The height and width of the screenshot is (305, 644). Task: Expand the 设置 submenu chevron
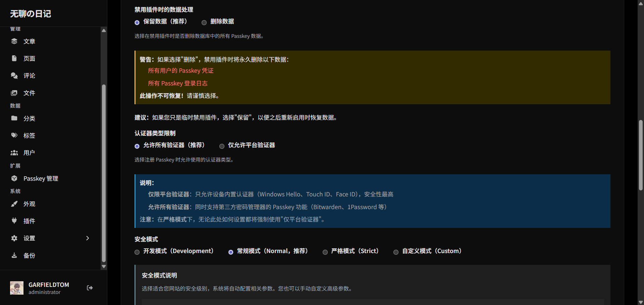pos(88,238)
